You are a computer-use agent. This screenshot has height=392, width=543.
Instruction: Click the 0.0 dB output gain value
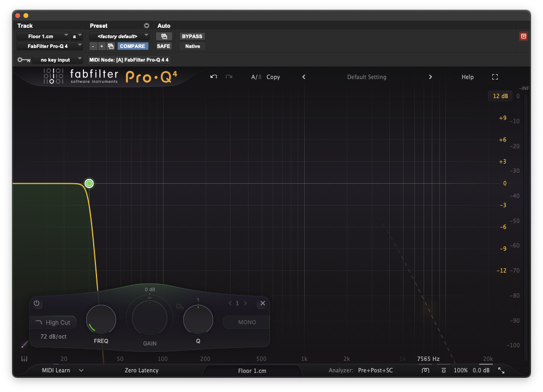pos(481,371)
